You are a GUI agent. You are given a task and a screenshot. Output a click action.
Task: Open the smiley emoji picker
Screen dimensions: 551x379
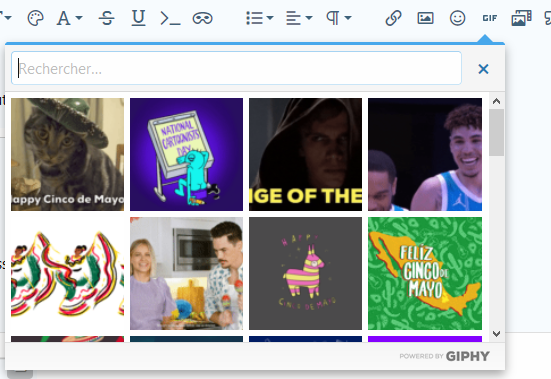pos(458,18)
